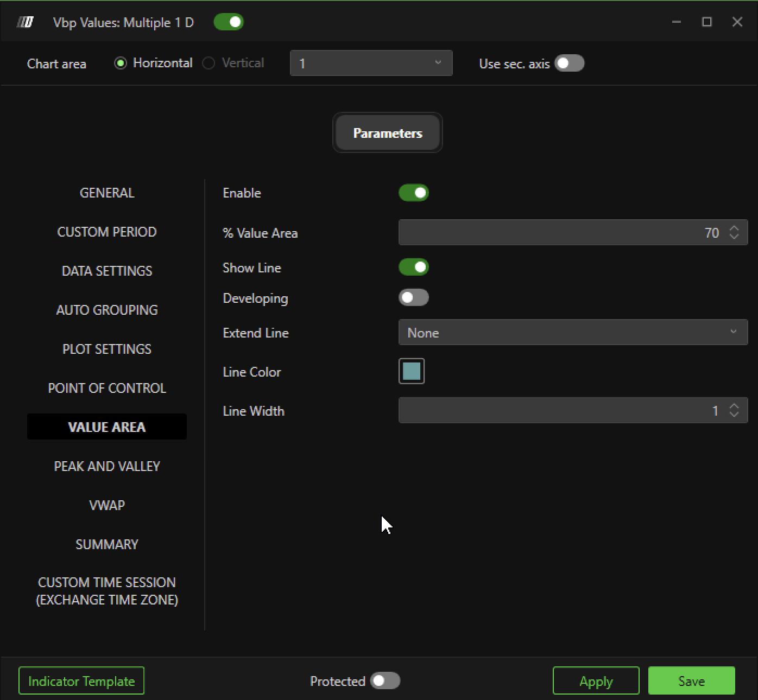Open the VWAP settings section

[107, 506]
